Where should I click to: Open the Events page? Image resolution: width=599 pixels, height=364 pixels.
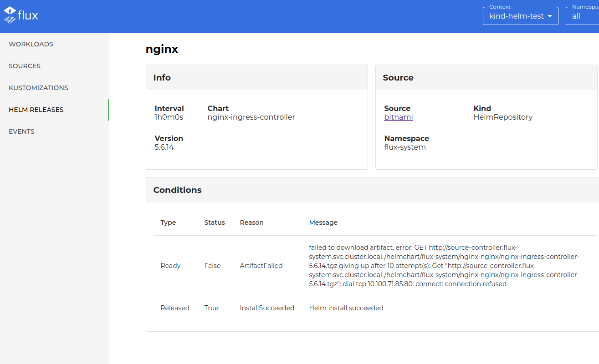coord(21,131)
